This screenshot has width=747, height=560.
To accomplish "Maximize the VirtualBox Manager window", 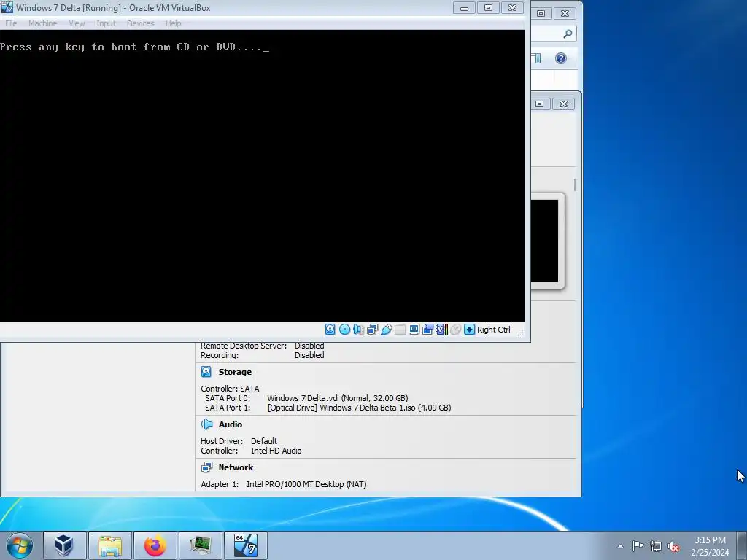I will click(539, 104).
